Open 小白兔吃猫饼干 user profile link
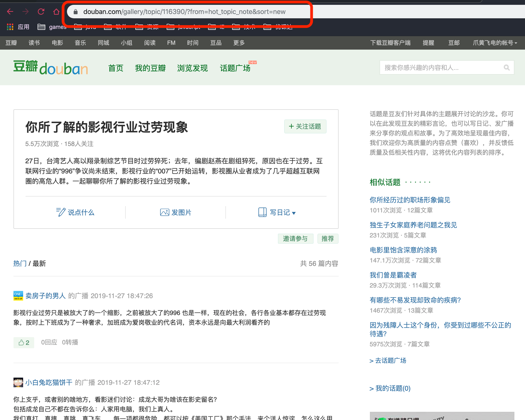This screenshot has height=420, width=525. [x=49, y=382]
